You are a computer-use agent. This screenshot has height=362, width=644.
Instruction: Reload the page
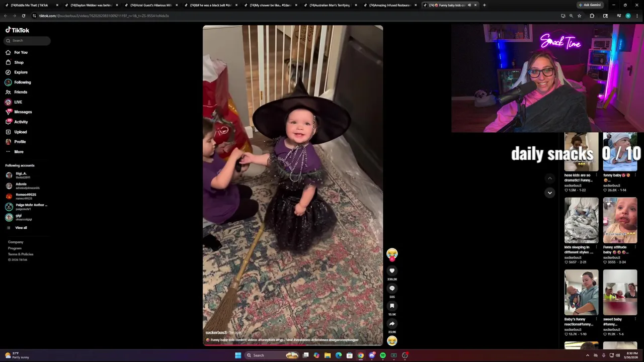[23, 16]
